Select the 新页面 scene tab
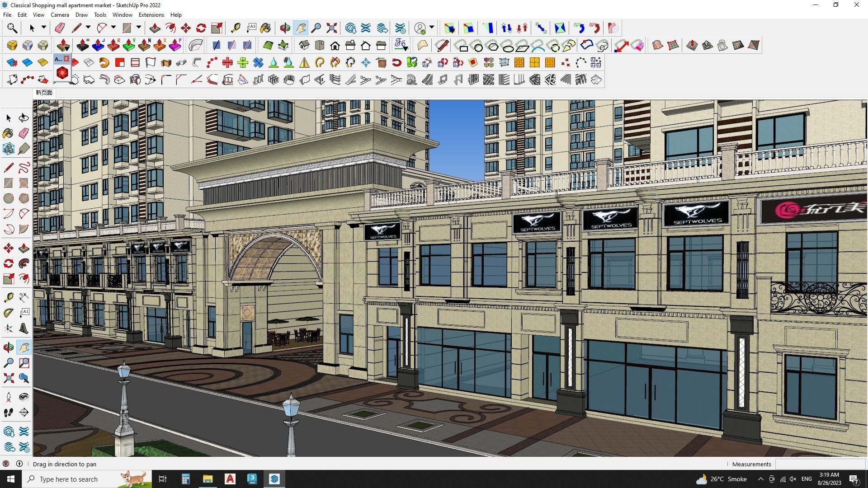Image resolution: width=868 pixels, height=488 pixels. coord(44,93)
